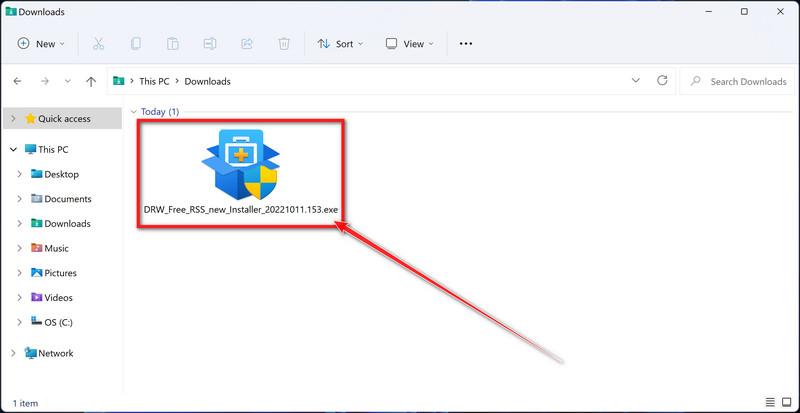Image resolution: width=800 pixels, height=413 pixels.
Task: Expand the Network tree node
Action: coord(14,353)
